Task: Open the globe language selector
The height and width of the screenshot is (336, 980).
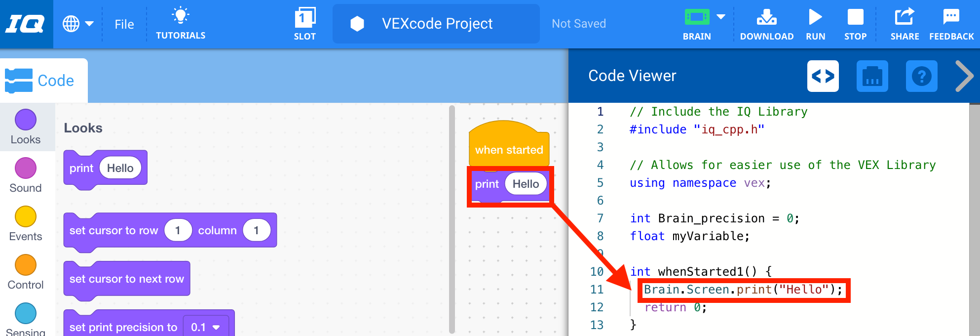Action: 77,24
